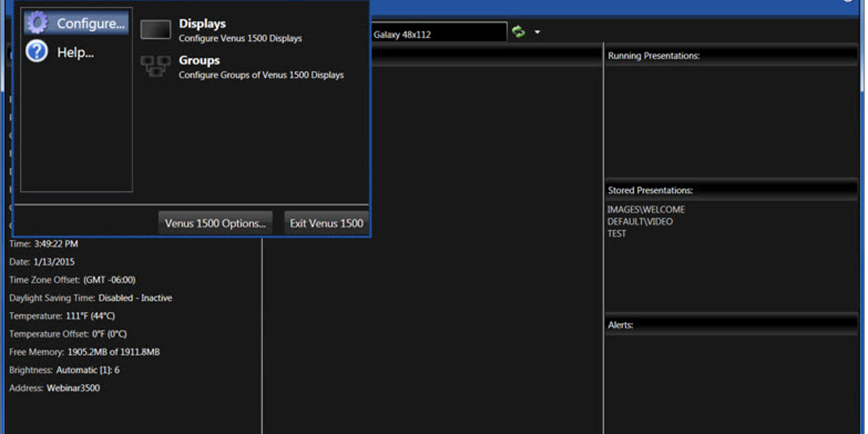868x434 pixels.
Task: Click the Date value 1/13/2015
Action: (x=54, y=262)
